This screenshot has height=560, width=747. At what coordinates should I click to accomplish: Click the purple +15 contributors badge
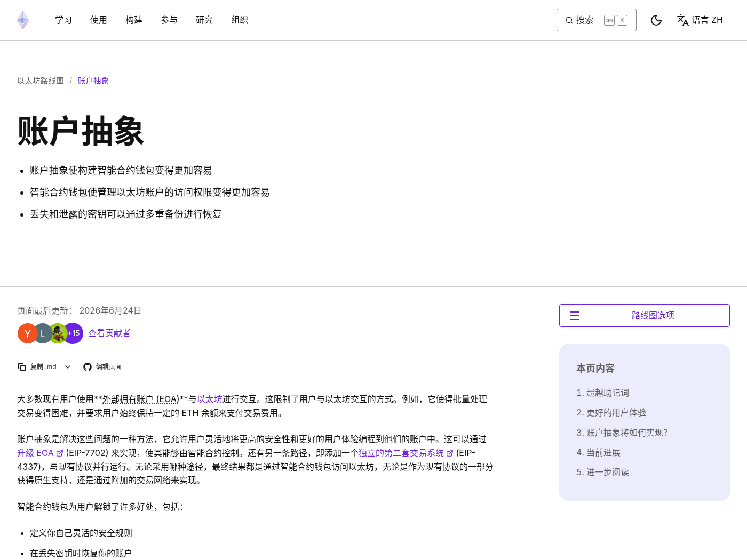tap(74, 333)
